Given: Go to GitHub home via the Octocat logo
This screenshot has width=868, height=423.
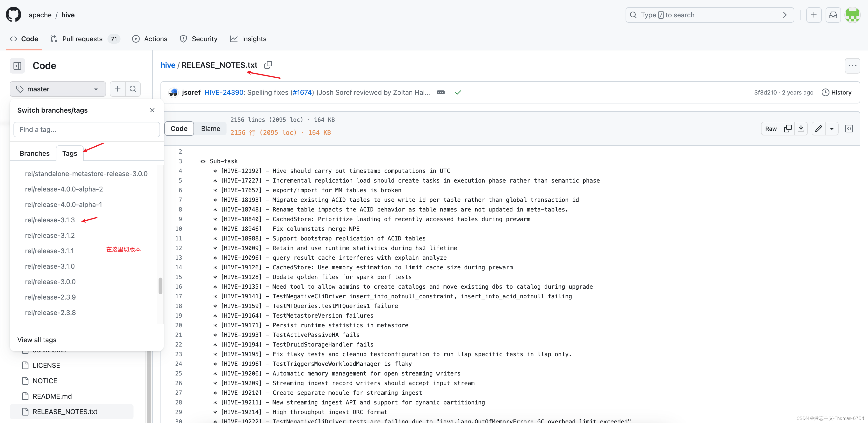Looking at the screenshot, I should pyautogui.click(x=13, y=14).
